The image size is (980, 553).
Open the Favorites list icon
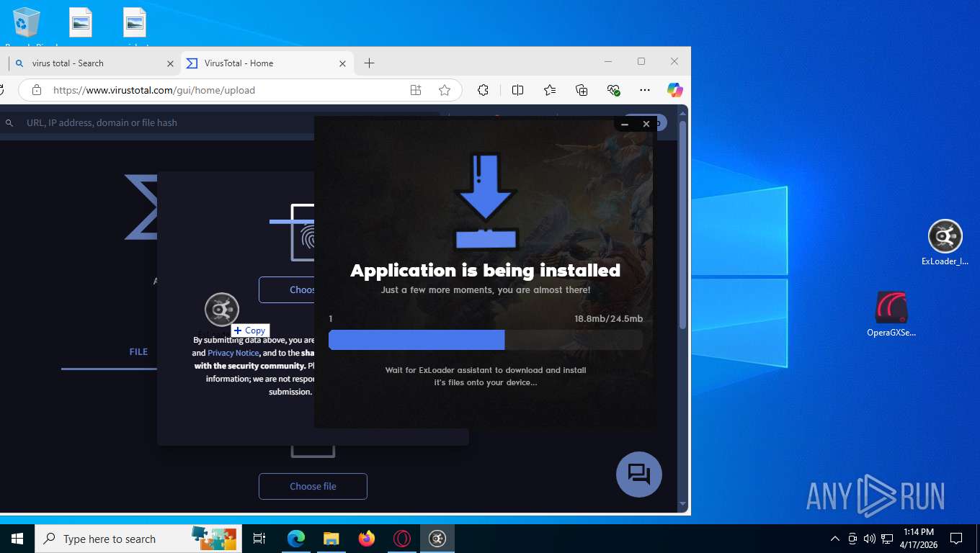(x=550, y=90)
